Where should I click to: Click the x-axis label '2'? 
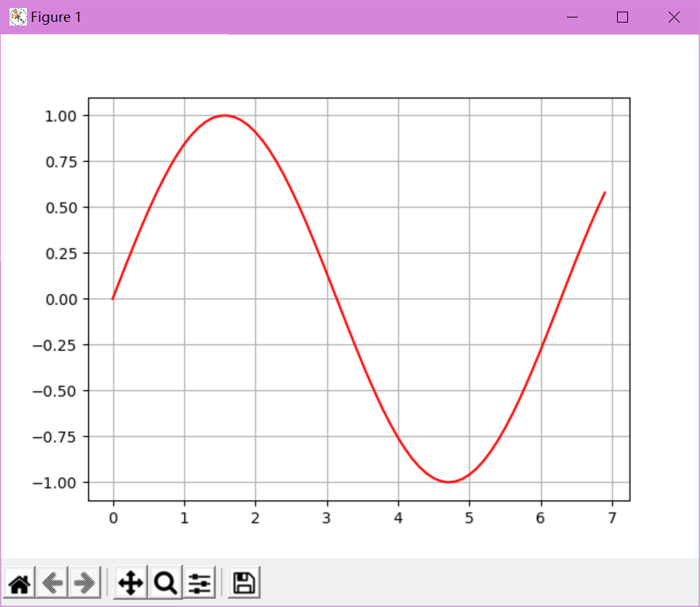pos(255,518)
